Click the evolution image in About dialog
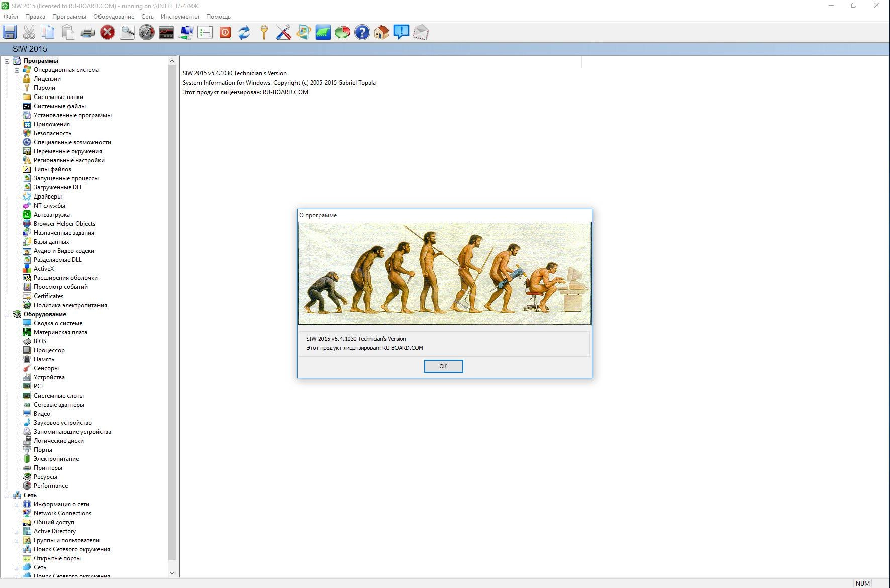The height and width of the screenshot is (588, 890). [445, 273]
